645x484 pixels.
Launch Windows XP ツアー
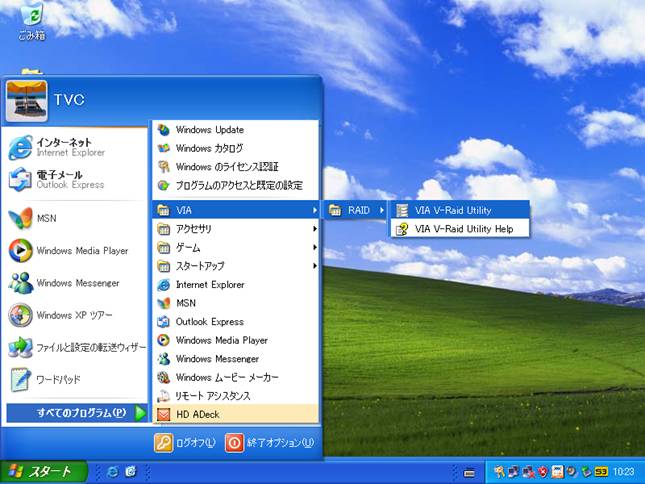click(x=74, y=315)
